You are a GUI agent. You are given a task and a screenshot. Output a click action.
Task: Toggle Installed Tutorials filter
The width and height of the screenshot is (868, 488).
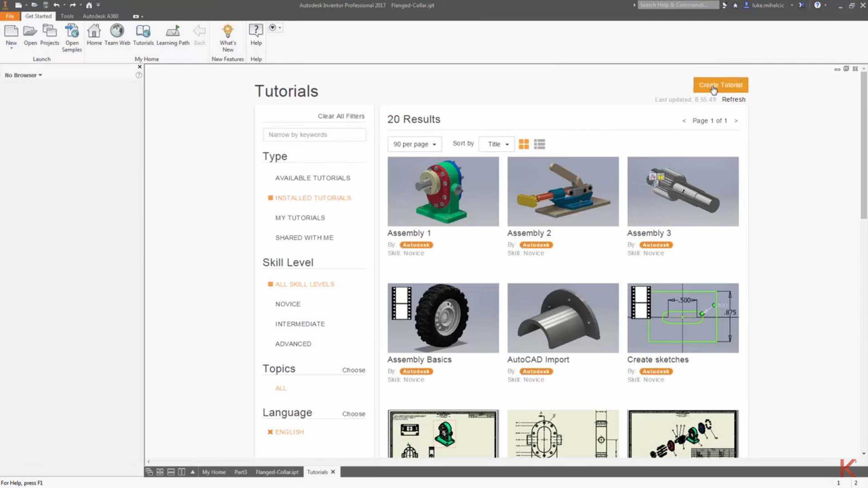tap(313, 198)
